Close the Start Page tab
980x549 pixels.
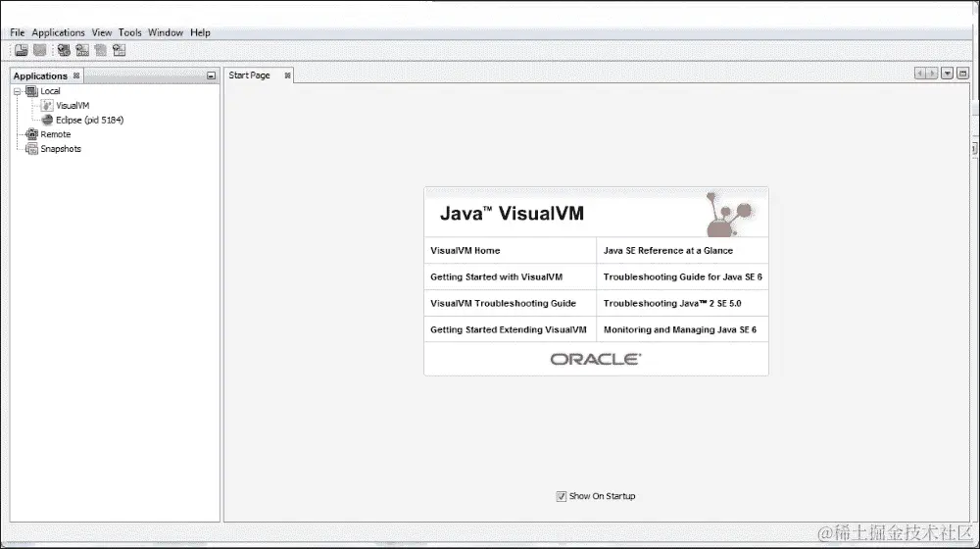[287, 75]
